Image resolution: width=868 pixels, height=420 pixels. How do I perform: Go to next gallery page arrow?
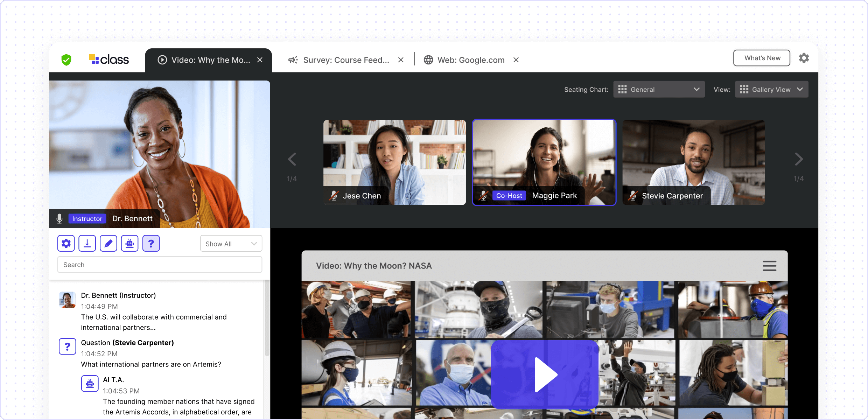click(798, 159)
